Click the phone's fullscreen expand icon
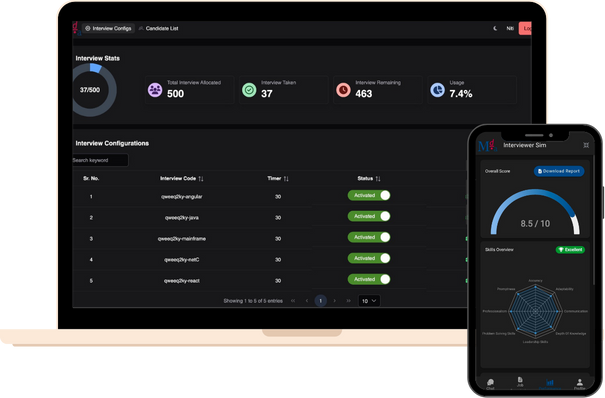605x398 pixels. click(x=586, y=145)
